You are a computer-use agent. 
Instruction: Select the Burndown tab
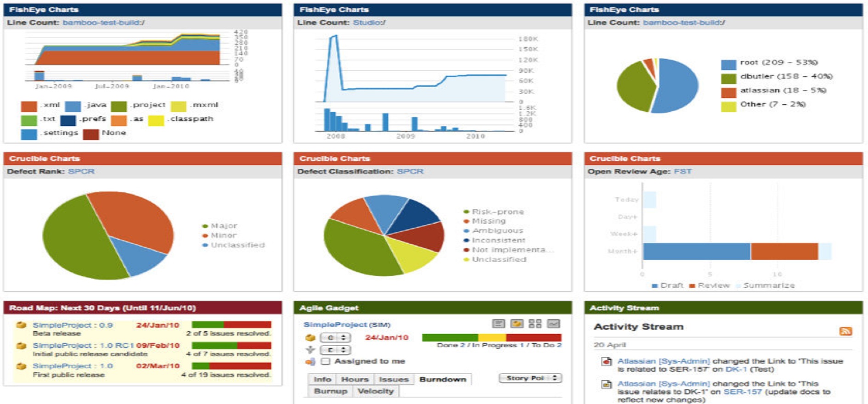443,379
